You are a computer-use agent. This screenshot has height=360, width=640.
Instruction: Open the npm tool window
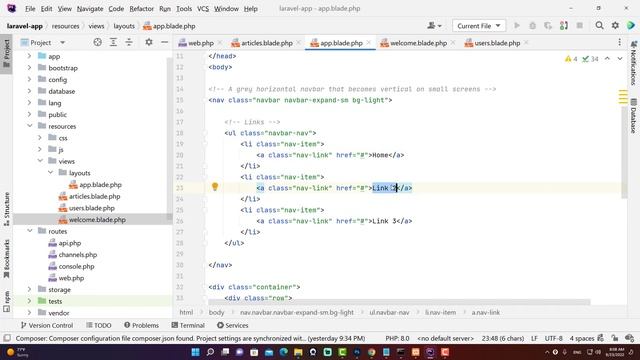point(7,301)
